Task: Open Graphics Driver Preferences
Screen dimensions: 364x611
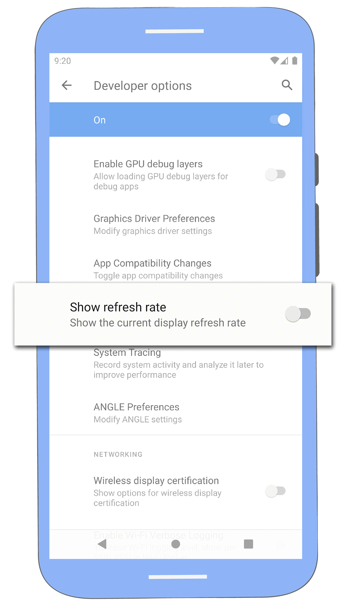Action: (x=154, y=224)
